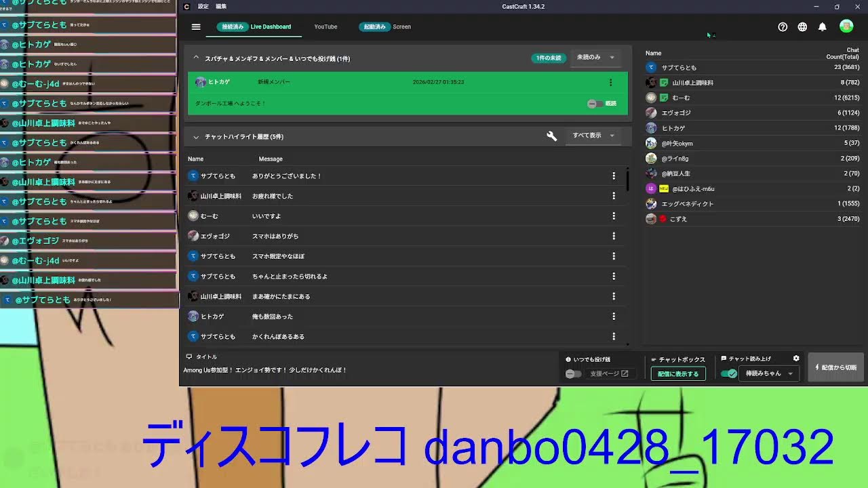Click the NEW badge beside @はひふえ-m6u
Screen dimensions: 868x488
click(664, 189)
